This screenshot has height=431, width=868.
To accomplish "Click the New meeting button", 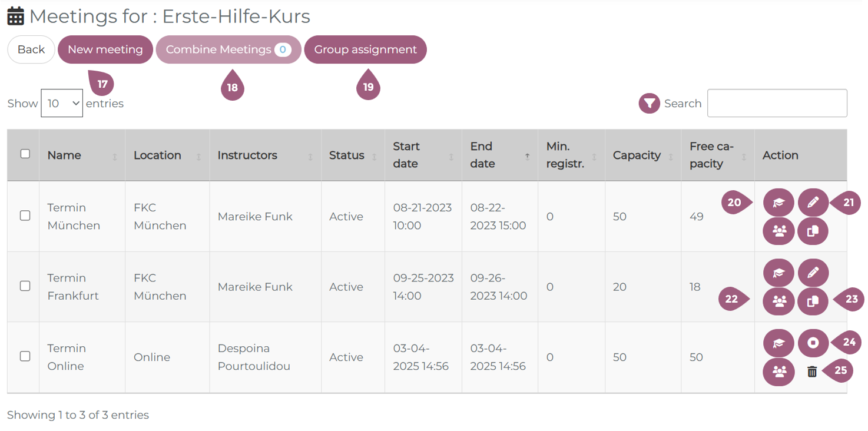I will [105, 50].
